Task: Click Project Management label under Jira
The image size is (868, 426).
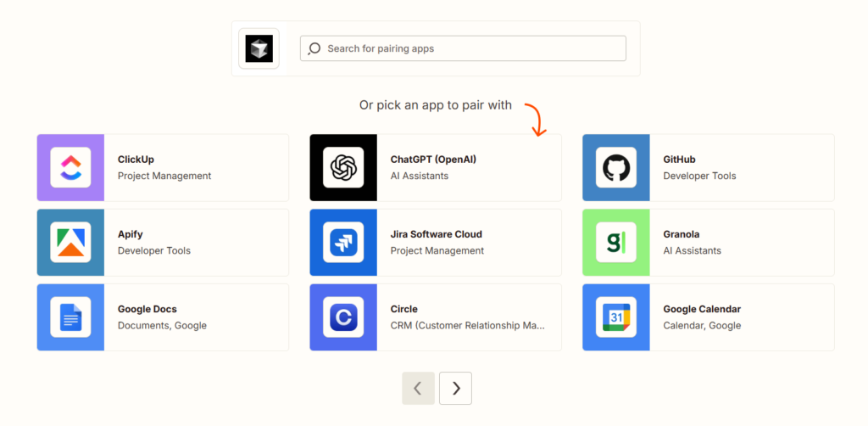Action: [x=437, y=251]
